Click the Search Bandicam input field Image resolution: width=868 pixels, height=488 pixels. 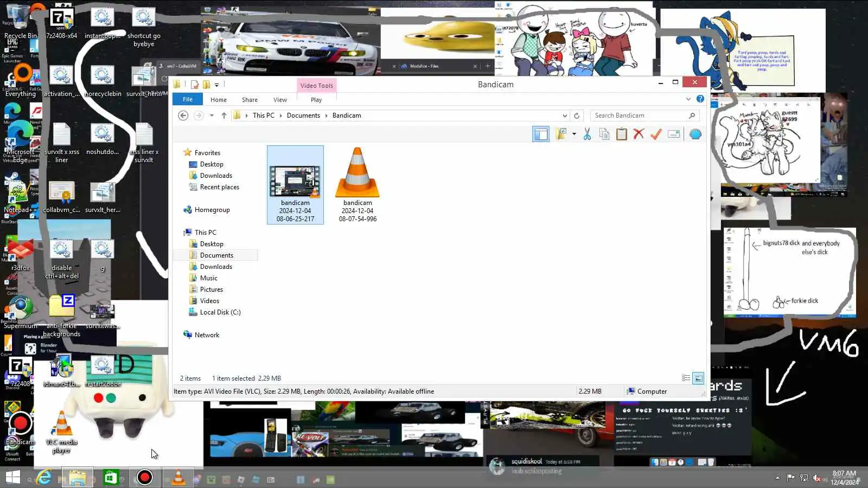coord(640,115)
